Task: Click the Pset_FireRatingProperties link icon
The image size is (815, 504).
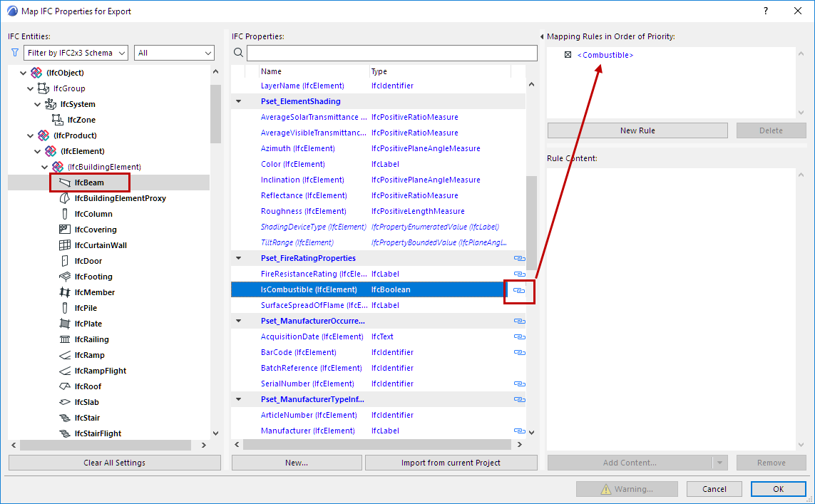Action: pyautogui.click(x=519, y=258)
